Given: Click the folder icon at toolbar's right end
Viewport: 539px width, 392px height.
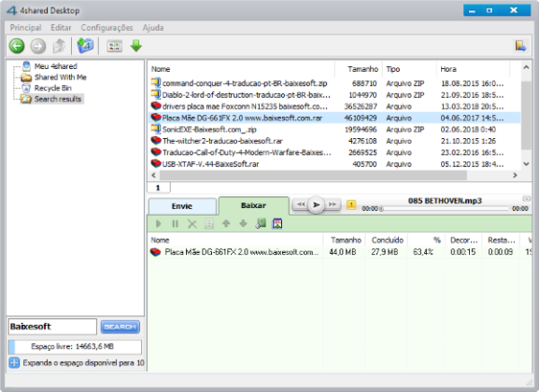Looking at the screenshot, I should [520, 46].
